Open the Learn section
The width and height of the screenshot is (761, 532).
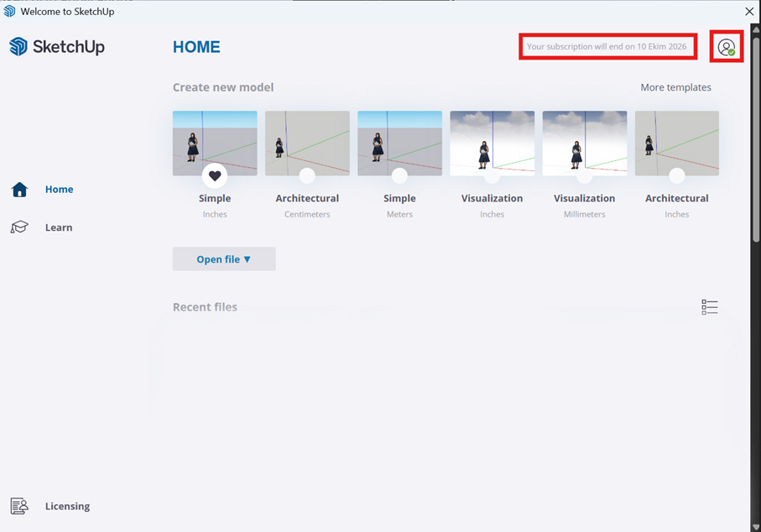(59, 227)
